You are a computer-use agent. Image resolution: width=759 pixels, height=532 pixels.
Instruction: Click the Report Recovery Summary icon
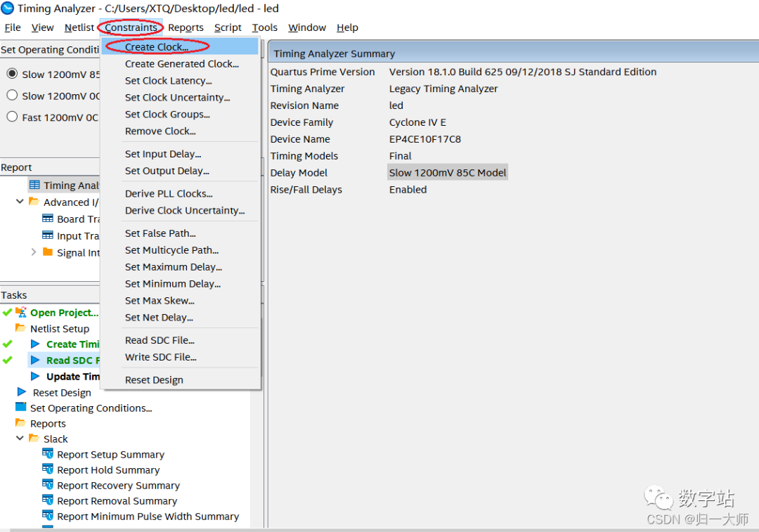[48, 484]
